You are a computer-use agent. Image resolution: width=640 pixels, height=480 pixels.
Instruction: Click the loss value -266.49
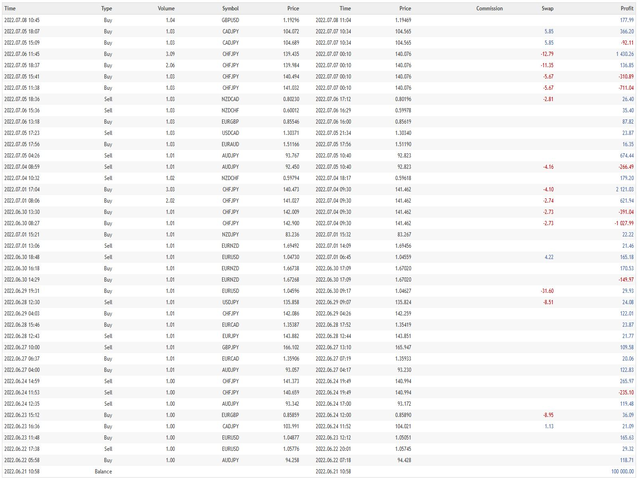pyautogui.click(x=627, y=167)
